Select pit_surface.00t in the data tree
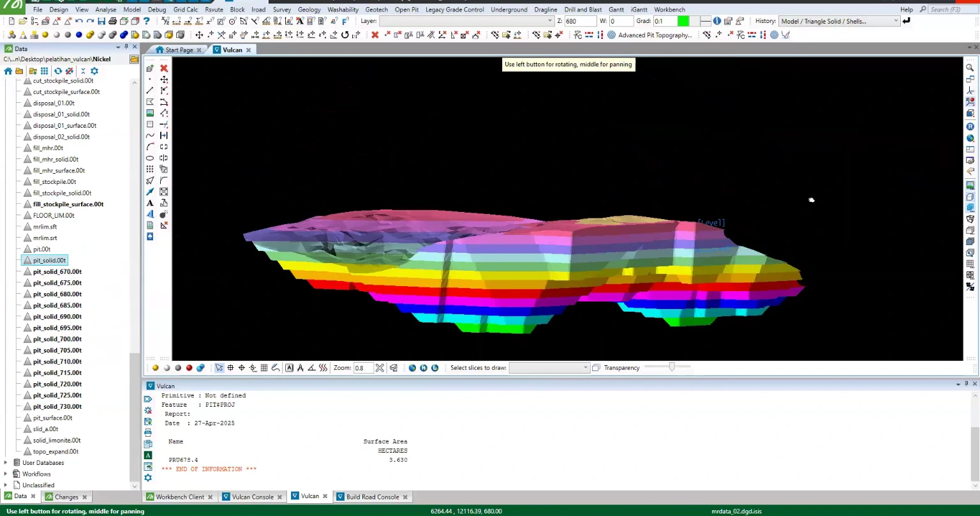Viewport: 980px width, 516px height. [52, 418]
